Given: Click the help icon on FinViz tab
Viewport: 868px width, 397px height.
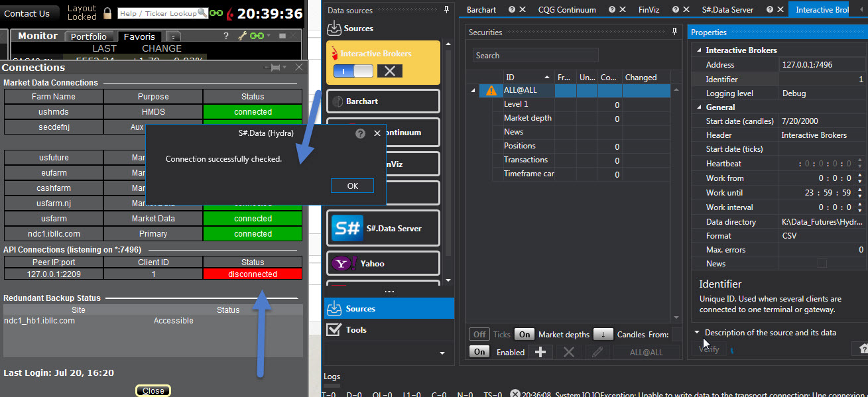Looking at the screenshot, I should pyautogui.click(x=675, y=10).
